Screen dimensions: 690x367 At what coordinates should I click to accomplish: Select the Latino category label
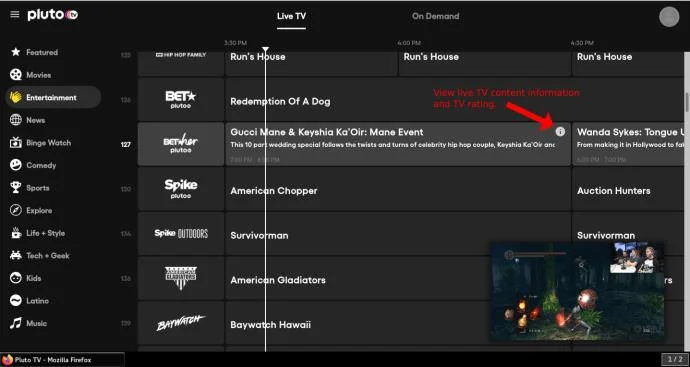37,301
